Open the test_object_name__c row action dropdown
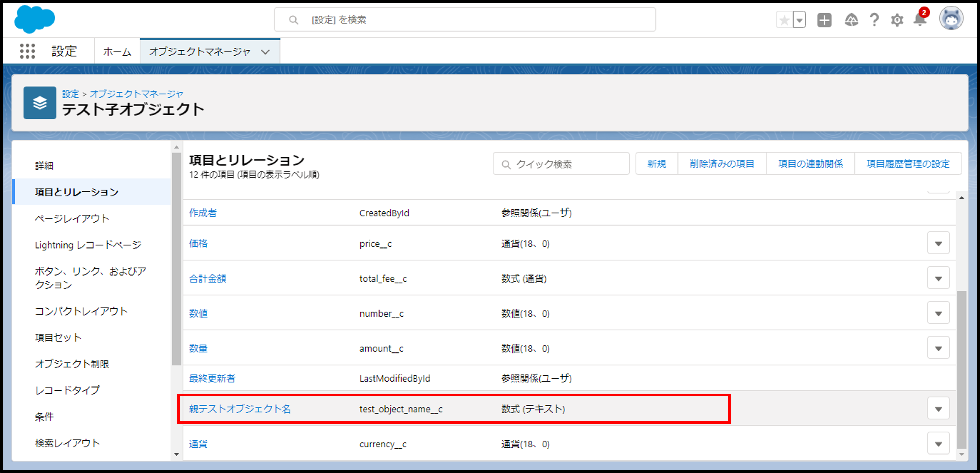Viewport: 980px width, 473px height. [x=938, y=409]
